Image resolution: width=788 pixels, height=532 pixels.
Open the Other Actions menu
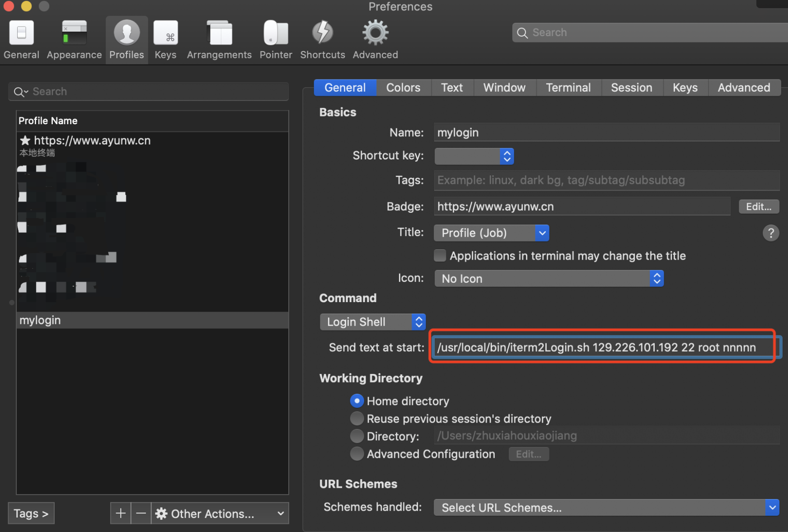pyautogui.click(x=220, y=513)
